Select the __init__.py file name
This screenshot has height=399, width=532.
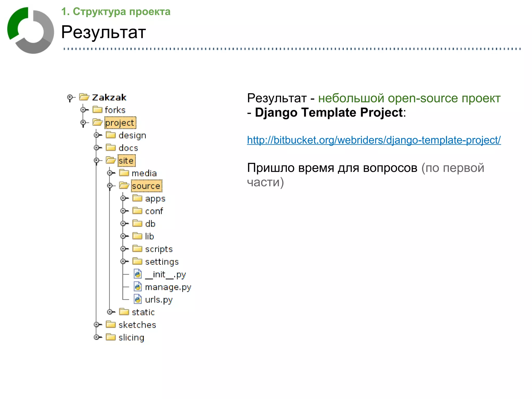[x=165, y=274]
